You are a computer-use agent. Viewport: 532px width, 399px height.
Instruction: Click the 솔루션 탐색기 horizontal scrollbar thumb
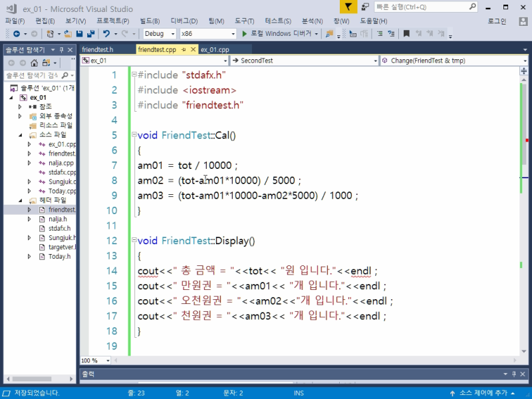click(31, 379)
